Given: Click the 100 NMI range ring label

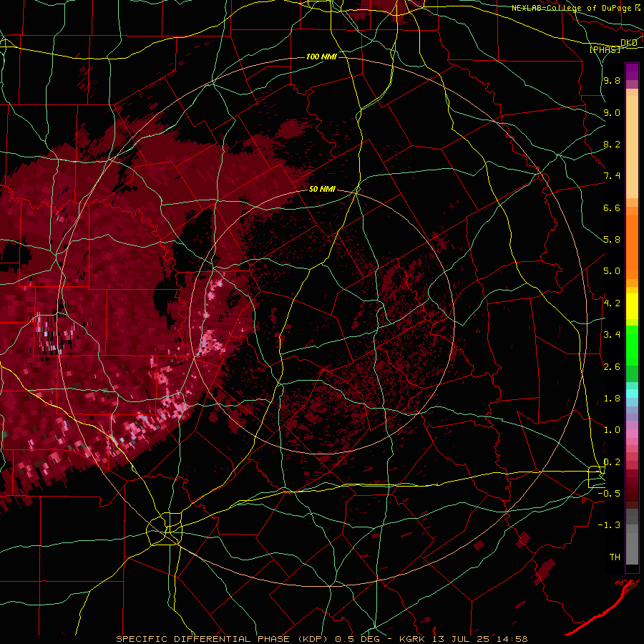Looking at the screenshot, I should 321,57.
